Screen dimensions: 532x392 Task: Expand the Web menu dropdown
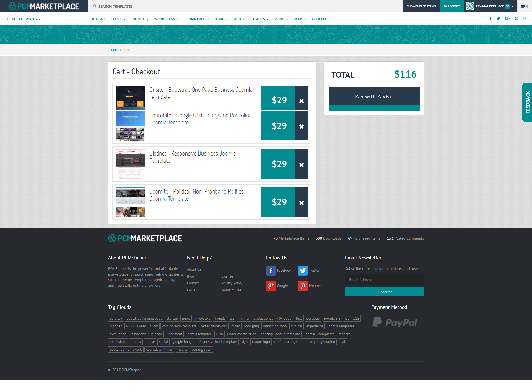tap(239, 19)
